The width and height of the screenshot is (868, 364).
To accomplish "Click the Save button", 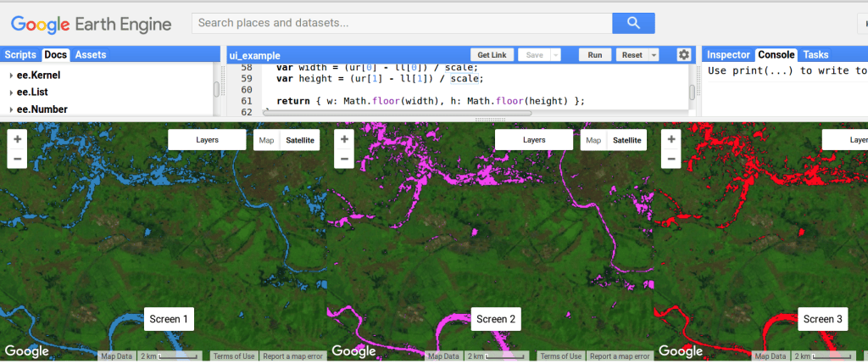I will tap(534, 55).
